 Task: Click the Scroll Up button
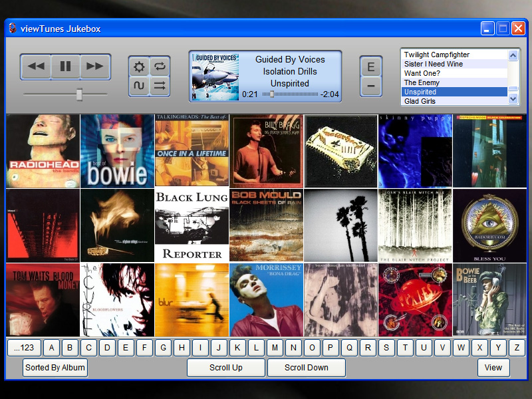[x=226, y=368]
